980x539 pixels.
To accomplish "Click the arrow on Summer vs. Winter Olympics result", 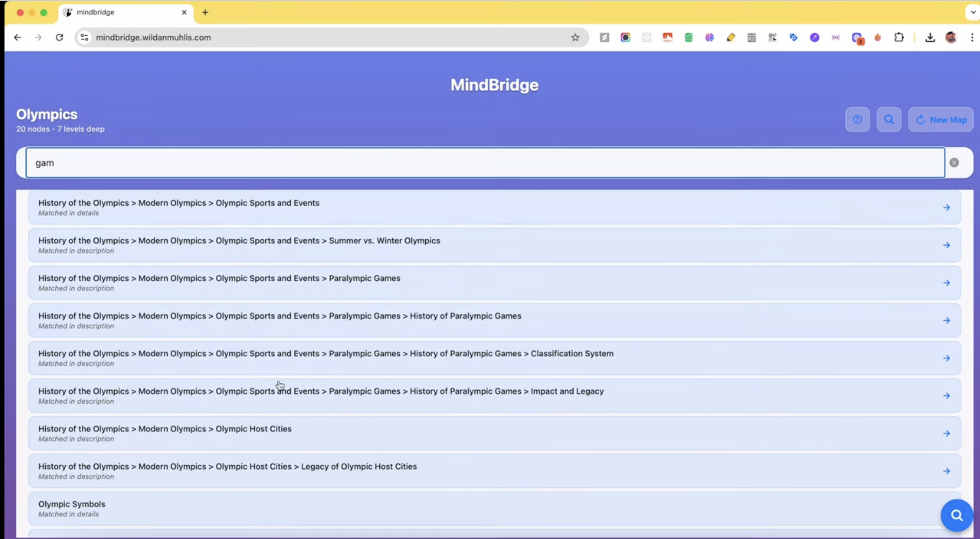I will tap(947, 245).
